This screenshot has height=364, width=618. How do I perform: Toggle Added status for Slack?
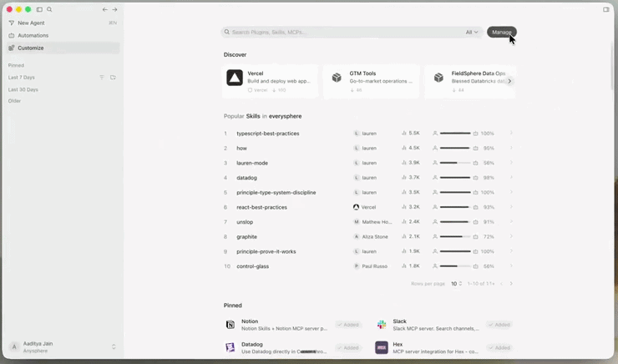coord(499,325)
